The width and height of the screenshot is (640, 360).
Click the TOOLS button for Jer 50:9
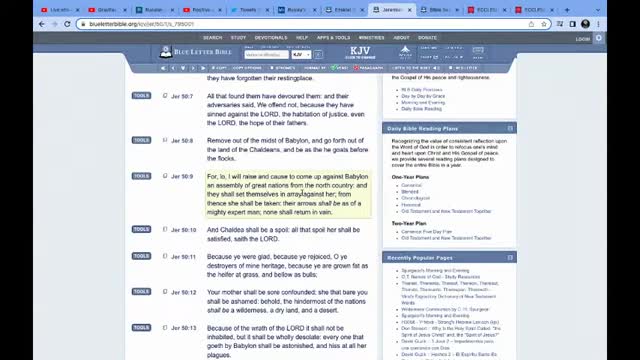(x=141, y=176)
